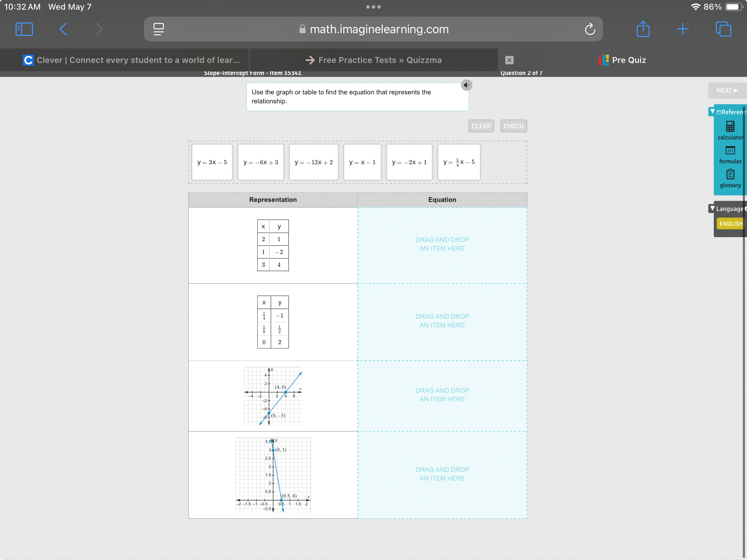Click the drop zone beside the fractions table

click(x=442, y=322)
